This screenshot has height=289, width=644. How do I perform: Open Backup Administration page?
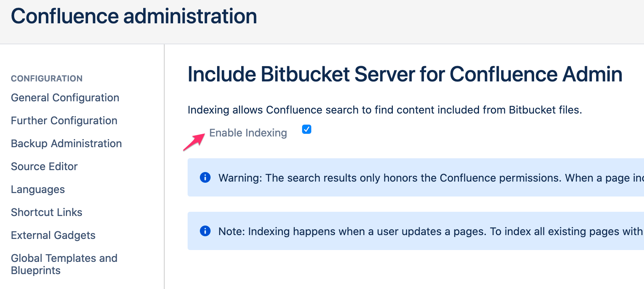(66, 143)
